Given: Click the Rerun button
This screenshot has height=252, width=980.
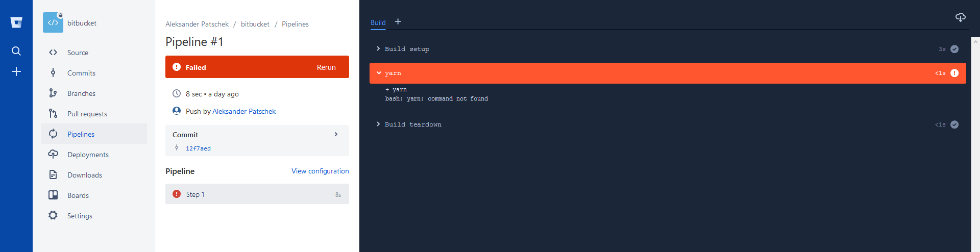Looking at the screenshot, I should [x=326, y=67].
